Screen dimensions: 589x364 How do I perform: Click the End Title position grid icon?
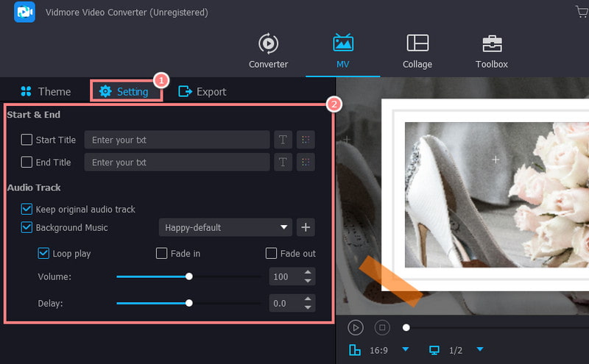coord(306,163)
